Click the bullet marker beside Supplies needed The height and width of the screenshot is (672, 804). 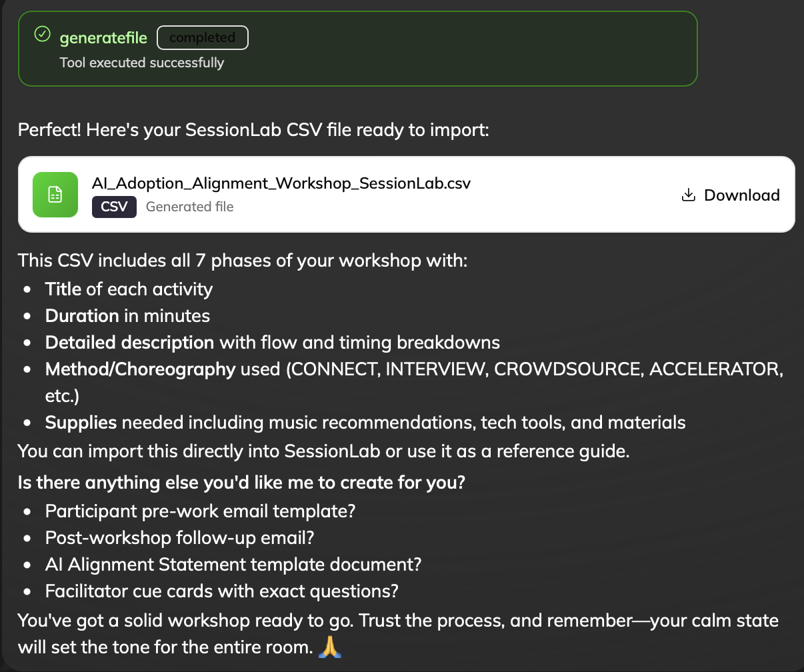[x=27, y=423]
